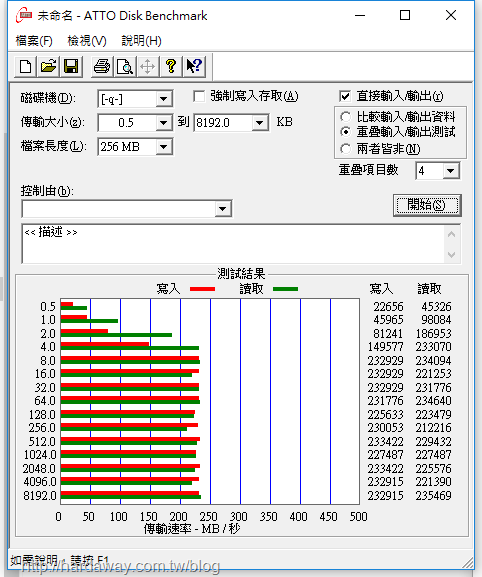Click the context help pointer icon
The width and height of the screenshot is (482, 577).
194,67
